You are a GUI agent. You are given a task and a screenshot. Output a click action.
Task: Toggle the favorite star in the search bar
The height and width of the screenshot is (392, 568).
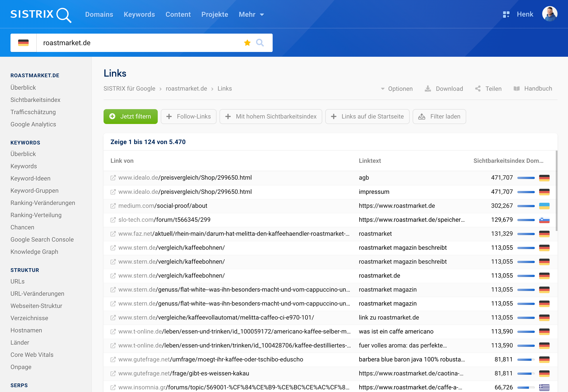247,43
